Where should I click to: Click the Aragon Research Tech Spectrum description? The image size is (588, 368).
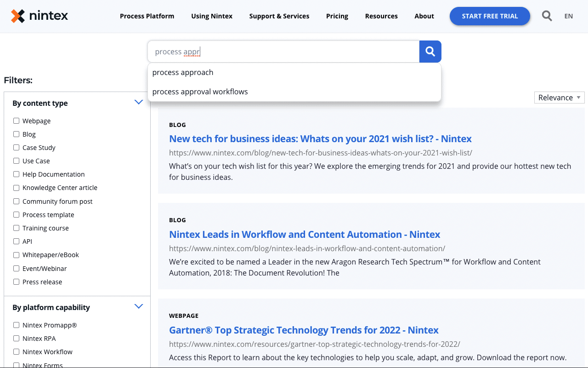point(355,267)
